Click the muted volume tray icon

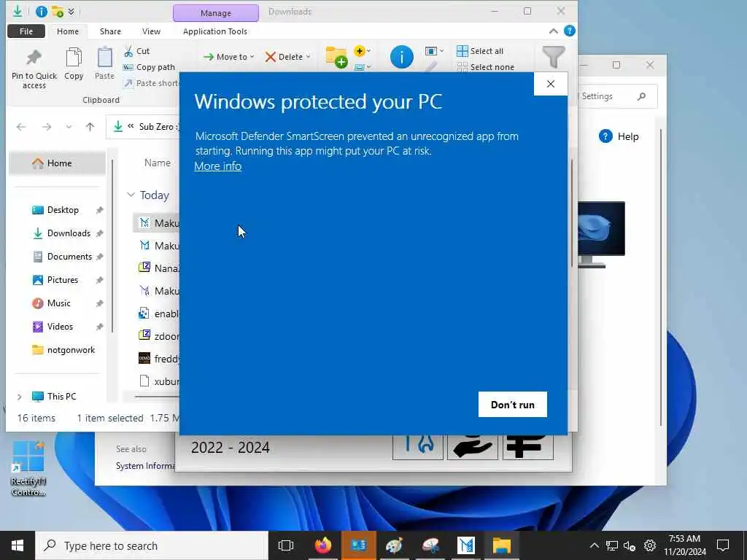[630, 545]
